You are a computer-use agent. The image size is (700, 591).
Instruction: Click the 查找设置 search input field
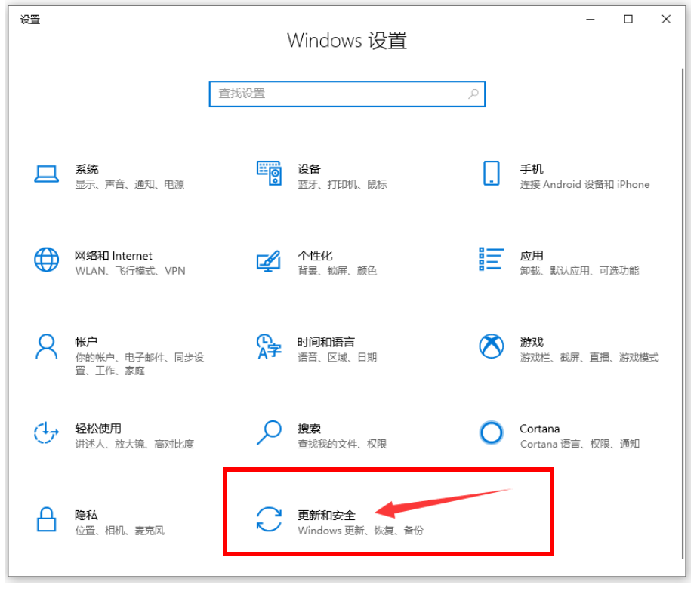point(340,94)
